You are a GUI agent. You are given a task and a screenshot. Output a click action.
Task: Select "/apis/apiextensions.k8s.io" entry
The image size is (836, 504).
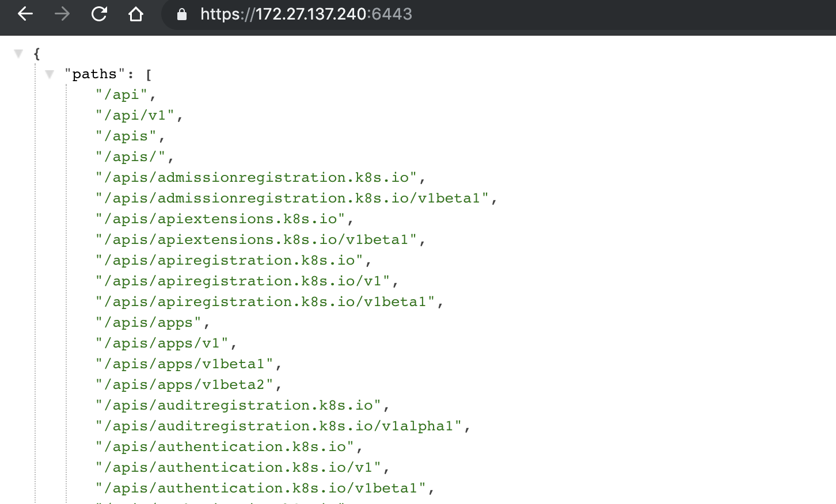click(x=221, y=219)
